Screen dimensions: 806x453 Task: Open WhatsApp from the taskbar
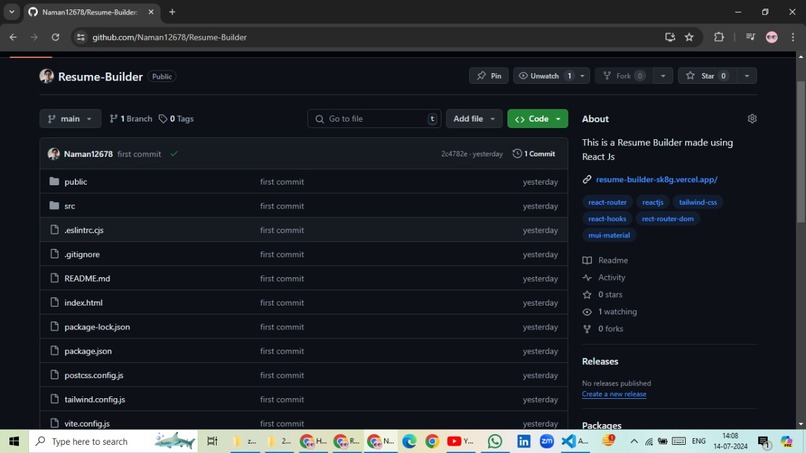495,441
